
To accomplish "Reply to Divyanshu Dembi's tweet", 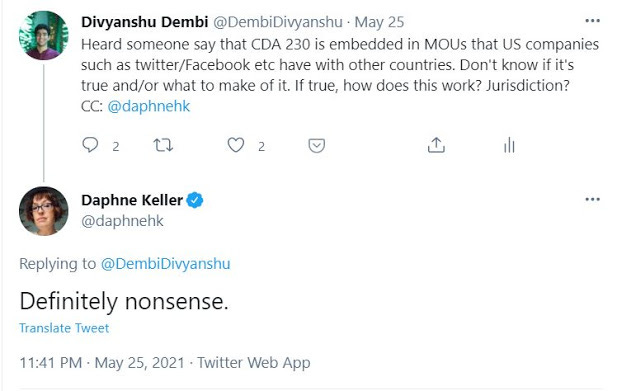I will [x=90, y=145].
